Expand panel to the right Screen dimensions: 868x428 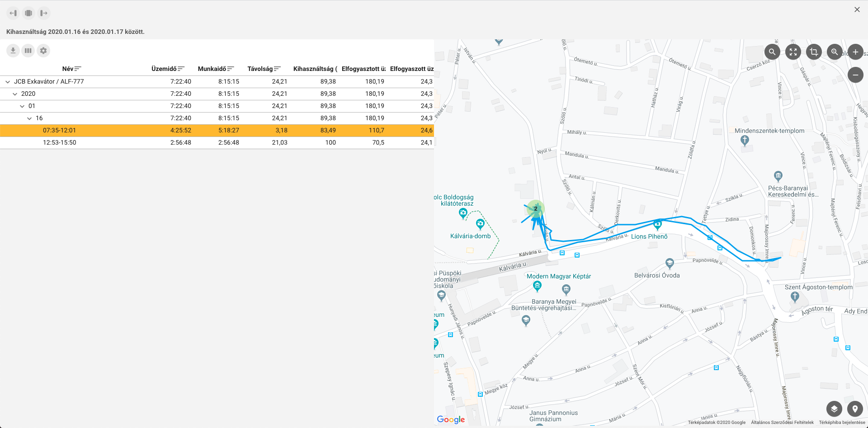(44, 13)
